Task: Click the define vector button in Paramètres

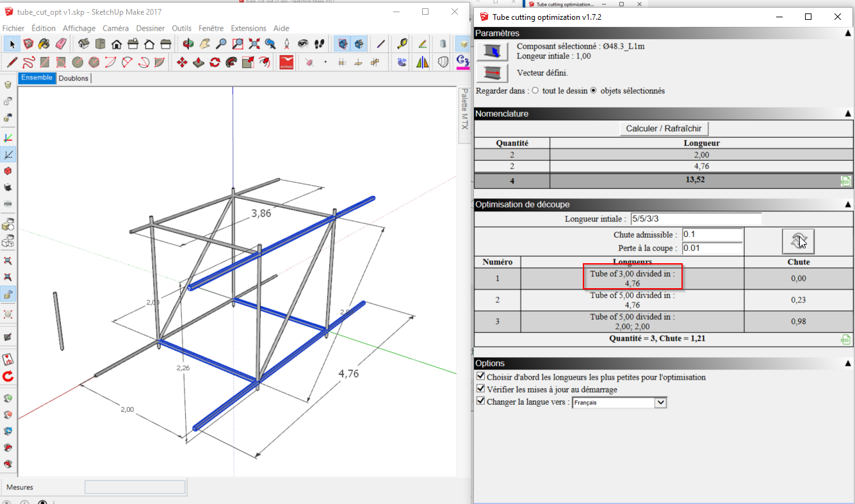Action: [x=492, y=73]
